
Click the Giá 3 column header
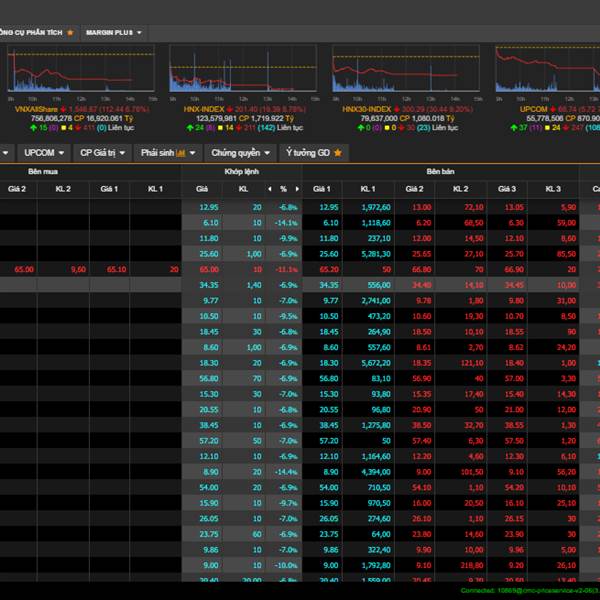[x=507, y=189]
